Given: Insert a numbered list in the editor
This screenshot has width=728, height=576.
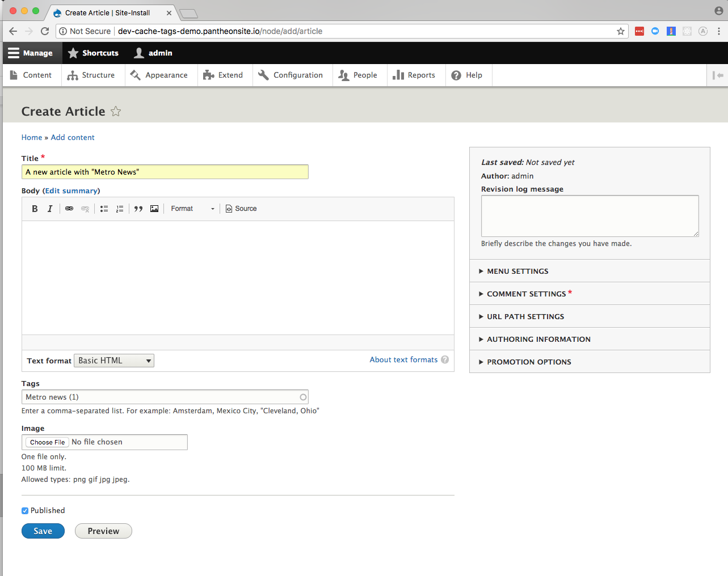Looking at the screenshot, I should pos(120,209).
